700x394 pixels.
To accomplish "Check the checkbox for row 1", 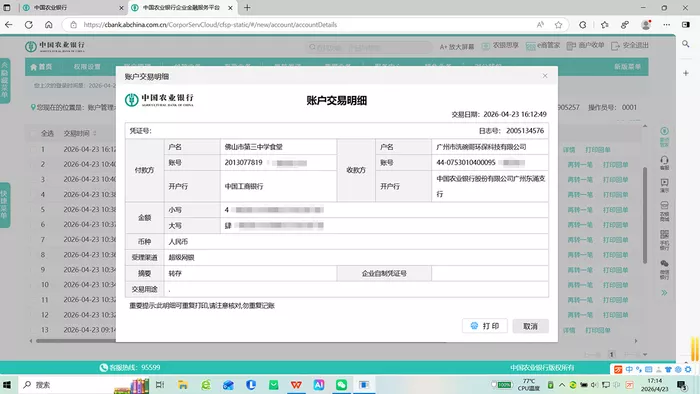I will tap(33, 149).
